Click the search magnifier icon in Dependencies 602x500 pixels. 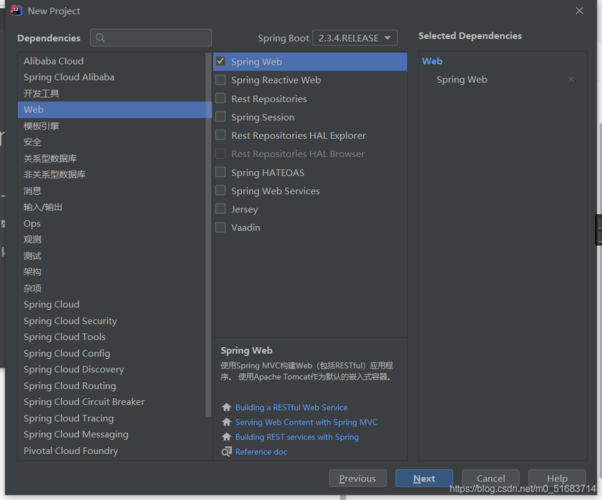coord(101,38)
